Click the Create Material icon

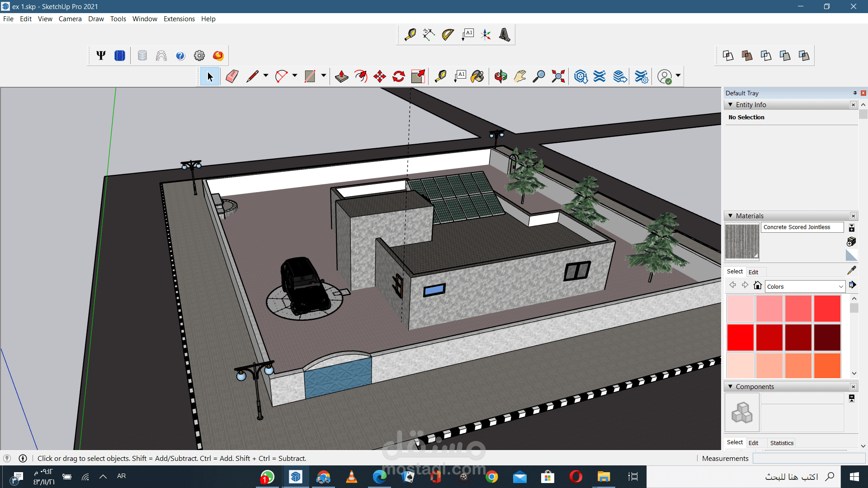851,241
